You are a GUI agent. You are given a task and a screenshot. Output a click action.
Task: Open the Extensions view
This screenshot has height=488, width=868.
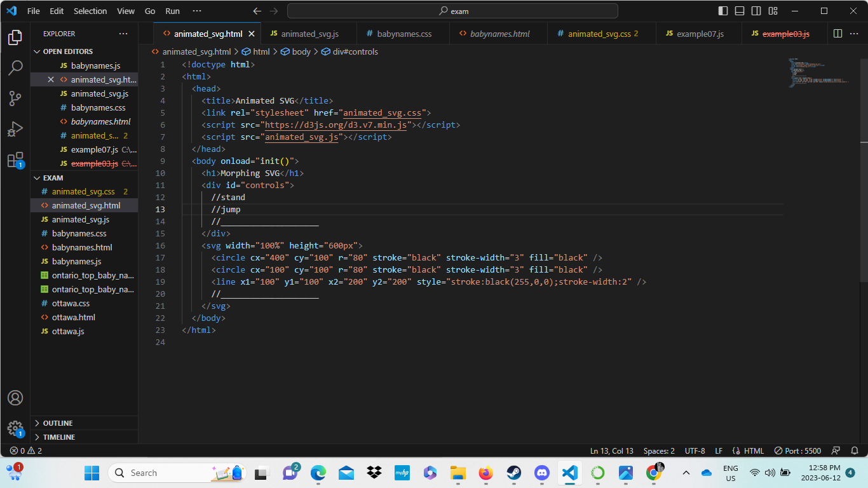(15, 159)
